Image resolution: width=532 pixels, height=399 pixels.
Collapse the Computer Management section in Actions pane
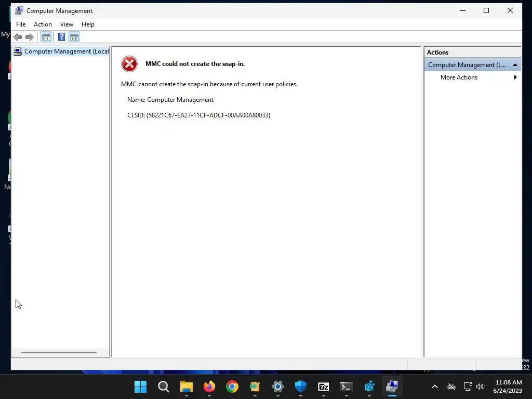[x=515, y=65]
